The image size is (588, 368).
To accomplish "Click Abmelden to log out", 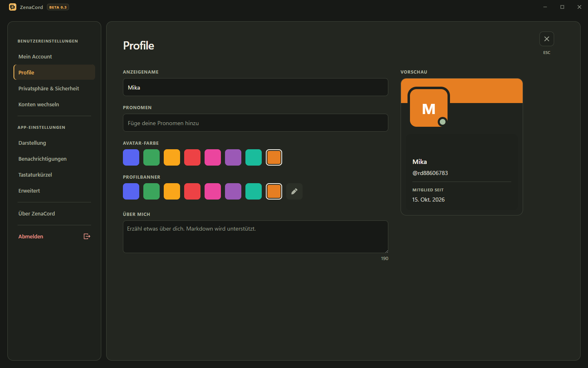I will [54, 236].
